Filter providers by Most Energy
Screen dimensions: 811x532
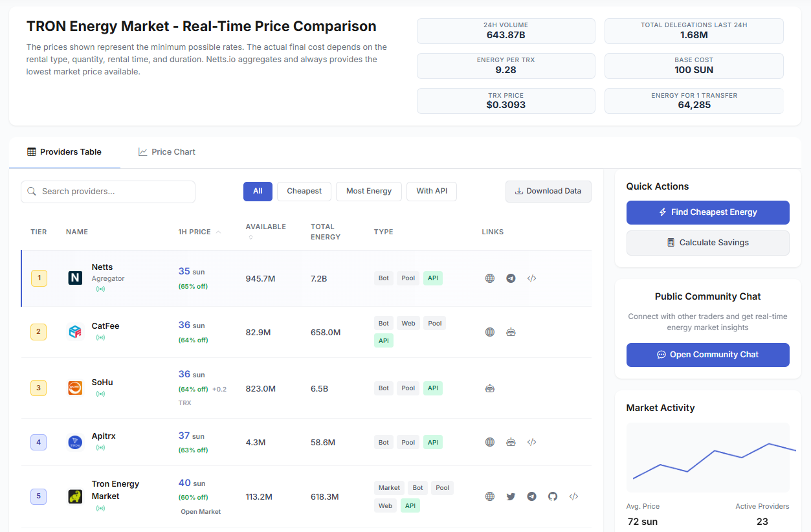(x=369, y=191)
